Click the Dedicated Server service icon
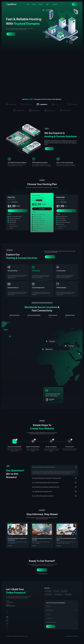 pyautogui.click(x=9, y=284)
